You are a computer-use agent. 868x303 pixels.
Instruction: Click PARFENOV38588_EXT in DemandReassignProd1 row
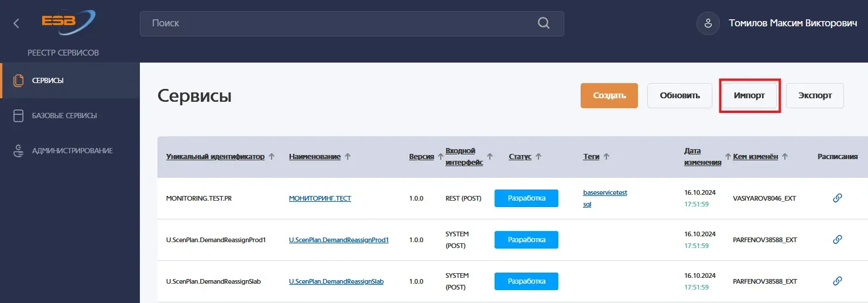(765, 240)
